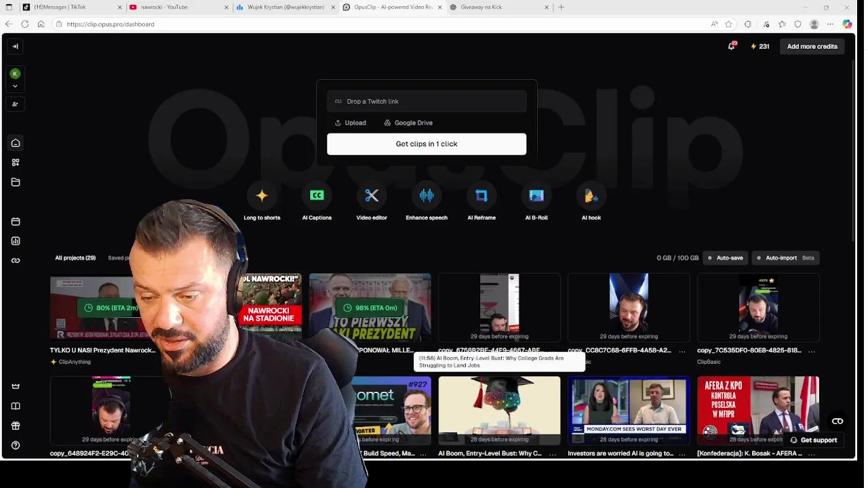Screen dimensions: 868x488
Task: Open the AI Boom graduation cap thumbnail
Action: 500,410
